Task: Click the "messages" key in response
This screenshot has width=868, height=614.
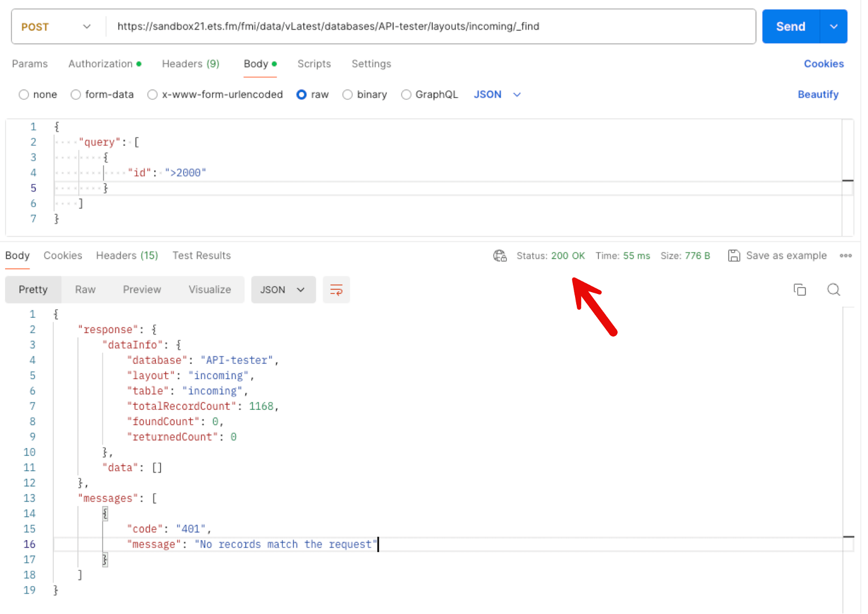Action: pos(108,499)
